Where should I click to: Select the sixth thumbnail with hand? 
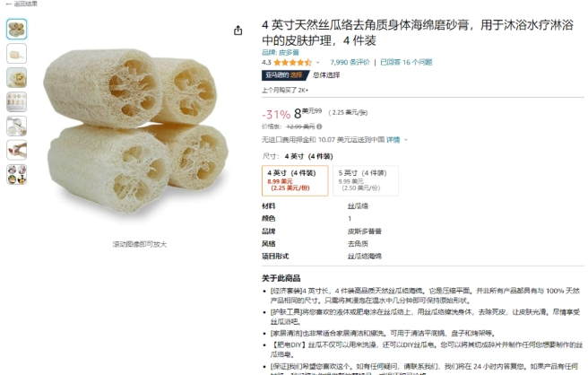[16, 150]
